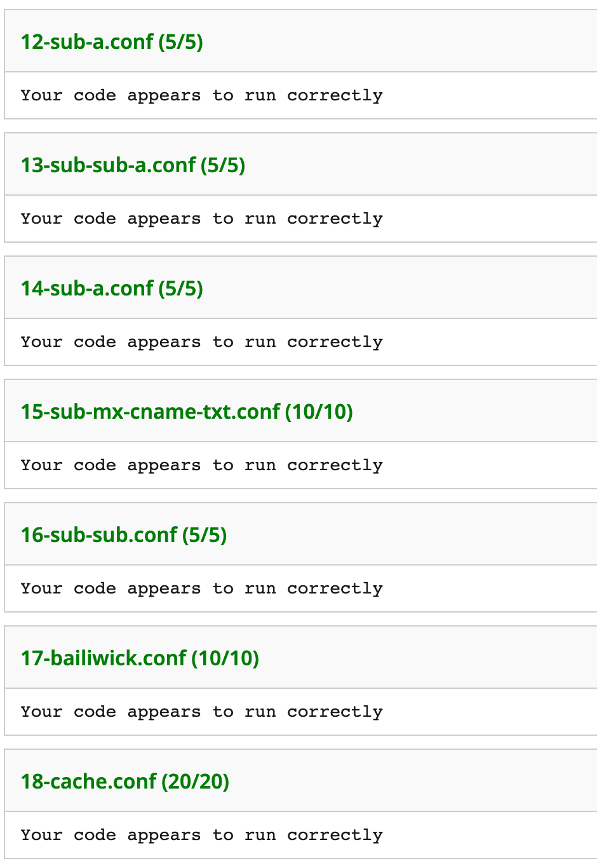Collapse the 12-sub-a.conf test result header

click(x=301, y=41)
